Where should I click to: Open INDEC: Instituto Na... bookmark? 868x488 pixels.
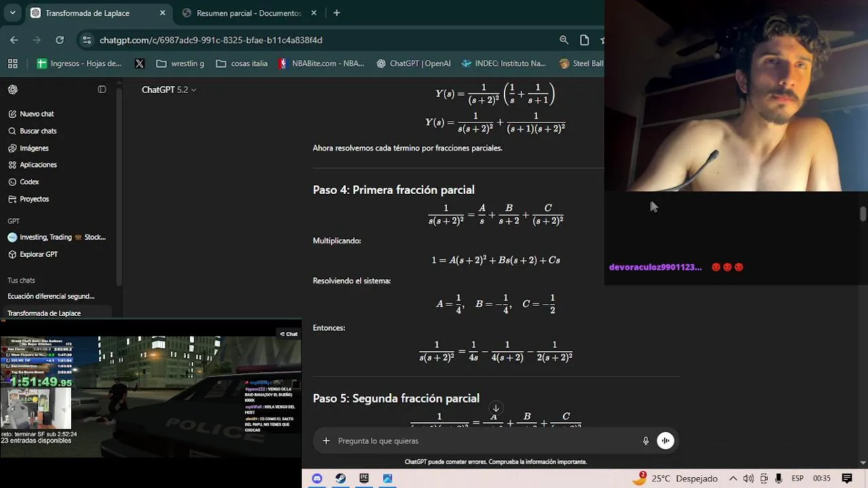tap(504, 63)
